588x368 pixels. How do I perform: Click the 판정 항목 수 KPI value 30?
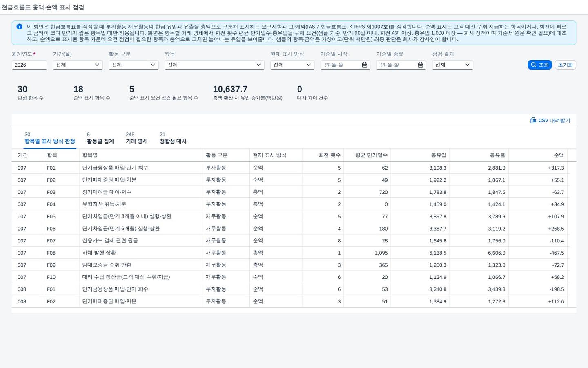tap(22, 89)
